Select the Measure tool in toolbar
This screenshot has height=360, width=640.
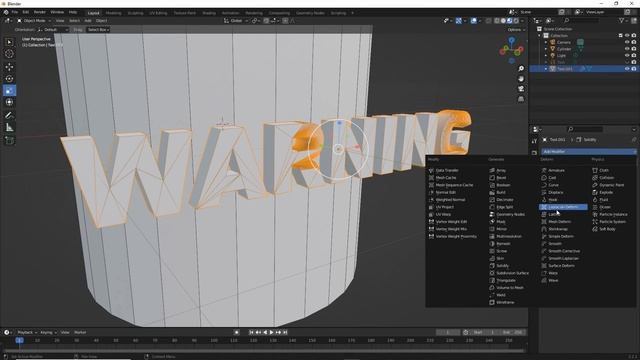[x=9, y=128]
